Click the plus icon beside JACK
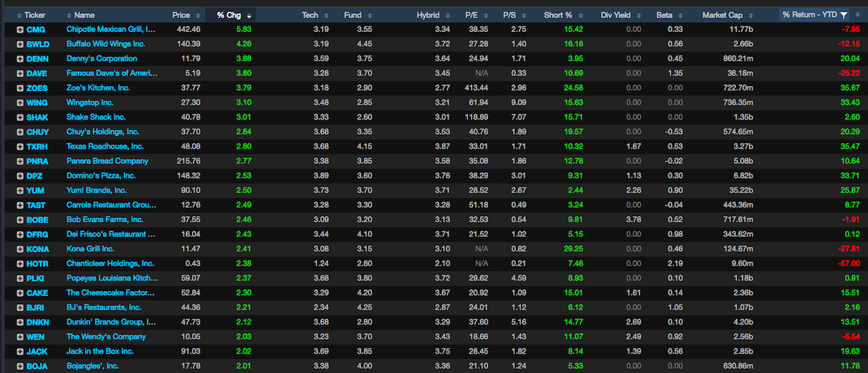This screenshot has width=868, height=373. [x=20, y=351]
